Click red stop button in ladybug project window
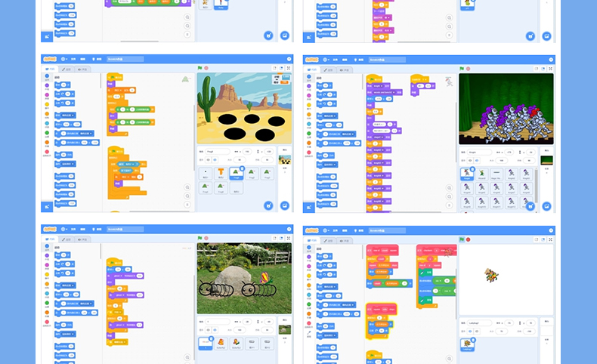Image resolution: width=597 pixels, height=364 pixels. click(469, 239)
